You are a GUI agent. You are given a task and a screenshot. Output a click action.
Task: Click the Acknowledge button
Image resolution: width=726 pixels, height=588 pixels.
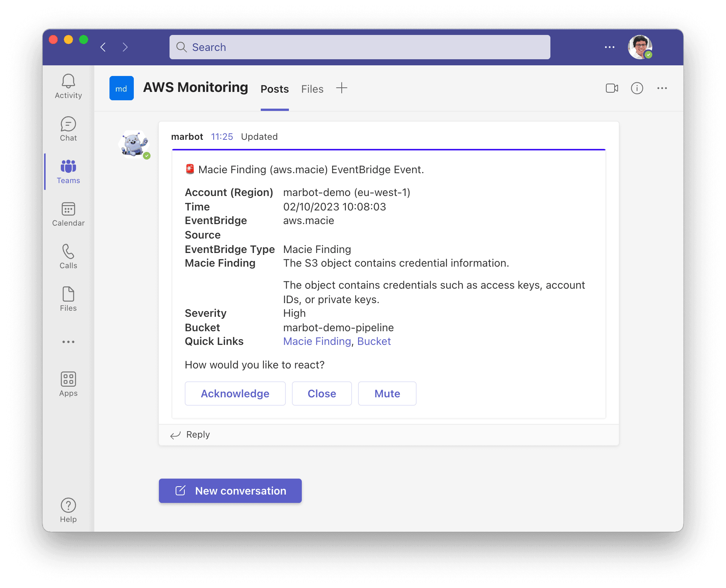click(x=235, y=394)
